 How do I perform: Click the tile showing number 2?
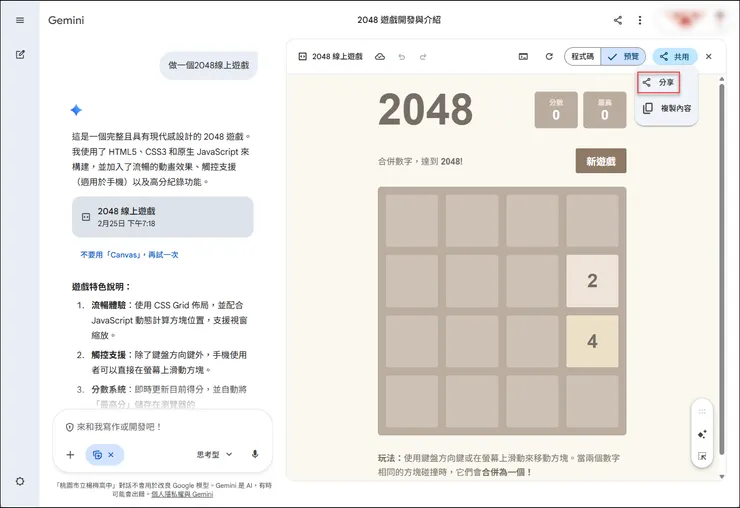(x=592, y=281)
